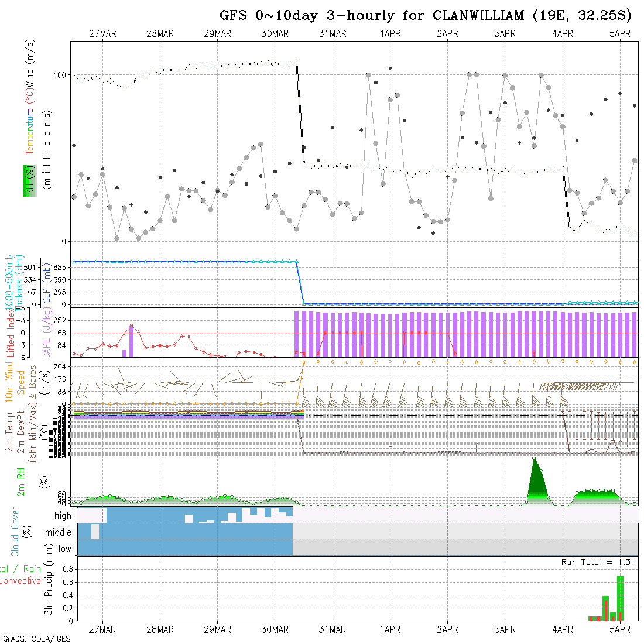Click the Run Total = 1.31 text
The image size is (644, 644).
point(598,562)
